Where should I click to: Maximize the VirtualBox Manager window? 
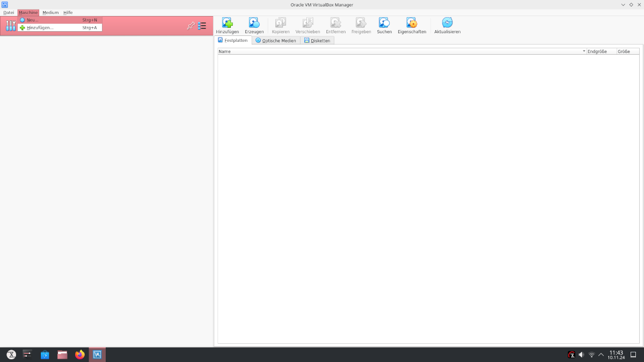point(631,4)
